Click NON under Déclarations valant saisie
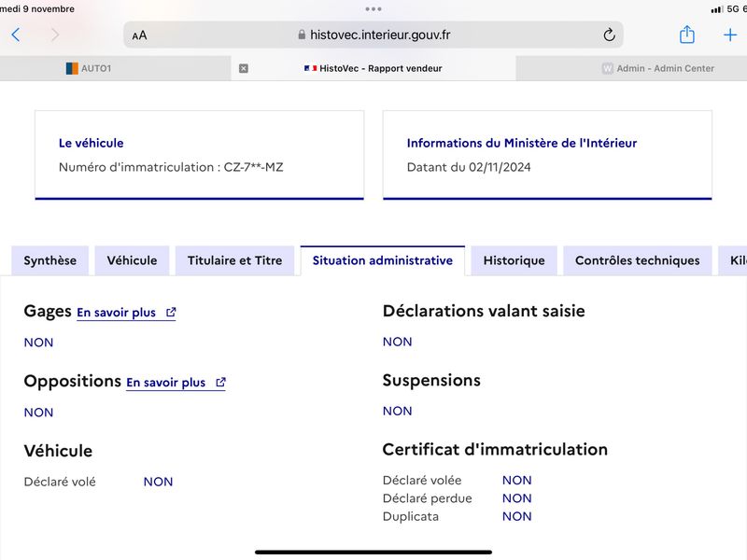Image resolution: width=747 pixels, height=560 pixels. 398,342
